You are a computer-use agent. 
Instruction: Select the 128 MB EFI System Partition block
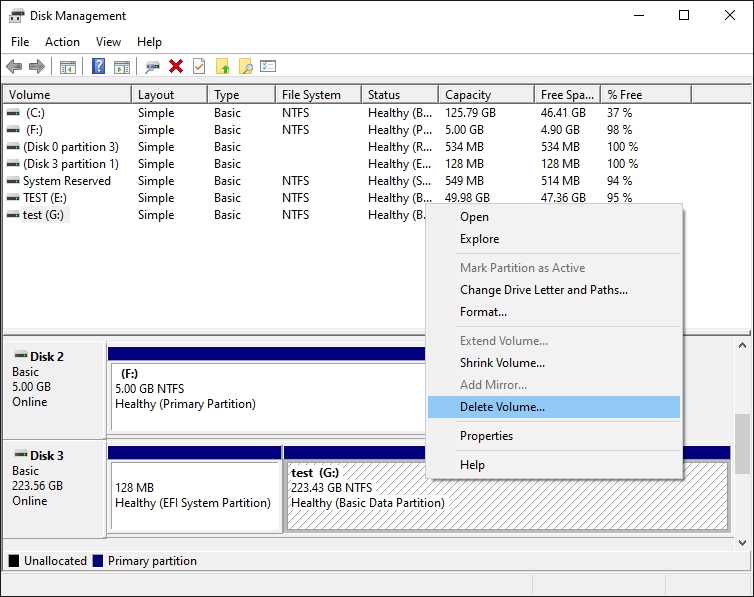[x=194, y=496]
